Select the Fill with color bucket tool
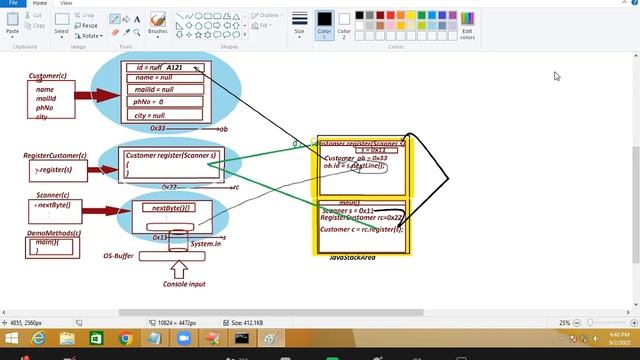 [x=126, y=19]
